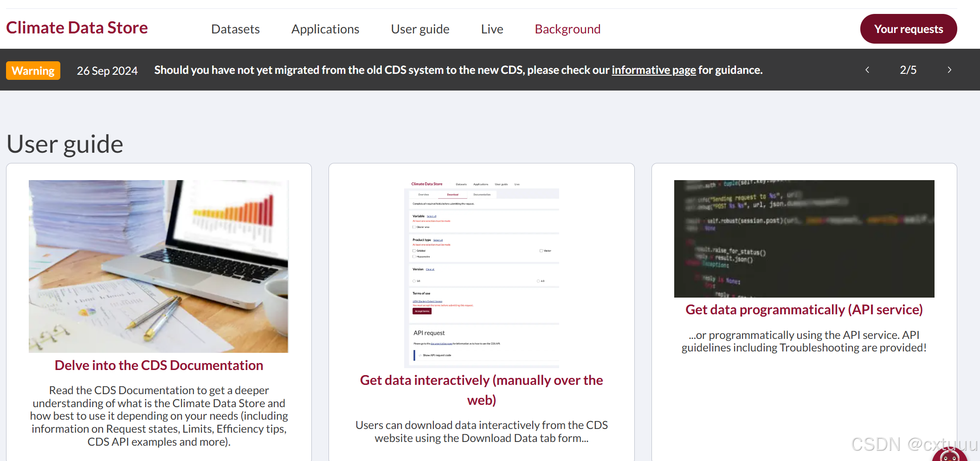Open the download form screenshot thumbnail
This screenshot has width=980, height=461.
[x=482, y=273]
